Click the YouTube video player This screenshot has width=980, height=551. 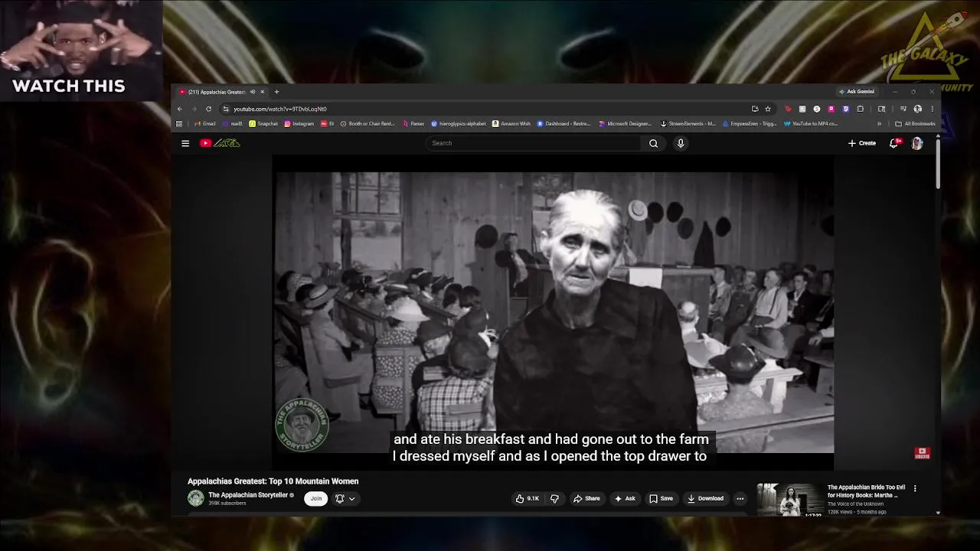click(x=554, y=312)
